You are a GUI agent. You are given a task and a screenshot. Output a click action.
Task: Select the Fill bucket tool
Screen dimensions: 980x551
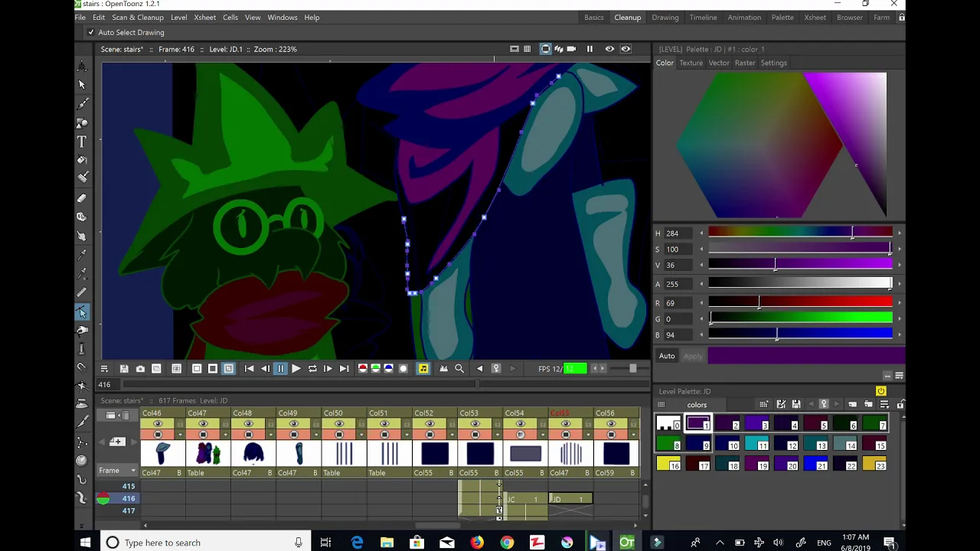click(82, 160)
